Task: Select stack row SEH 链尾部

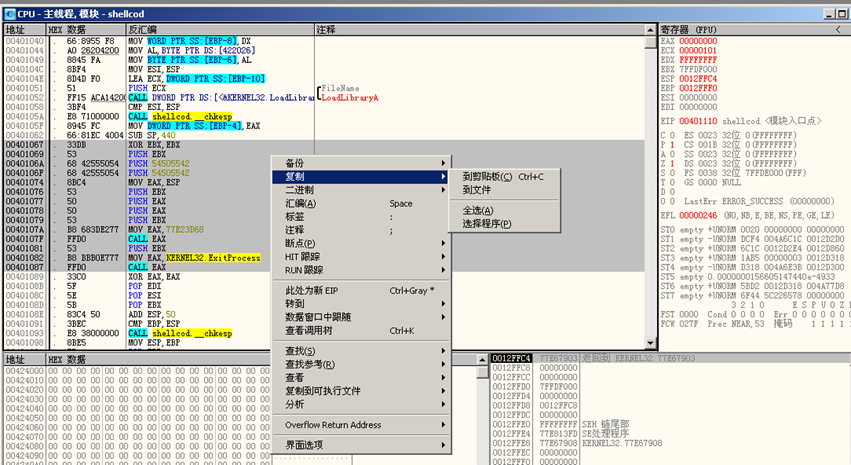Action: click(x=669, y=424)
